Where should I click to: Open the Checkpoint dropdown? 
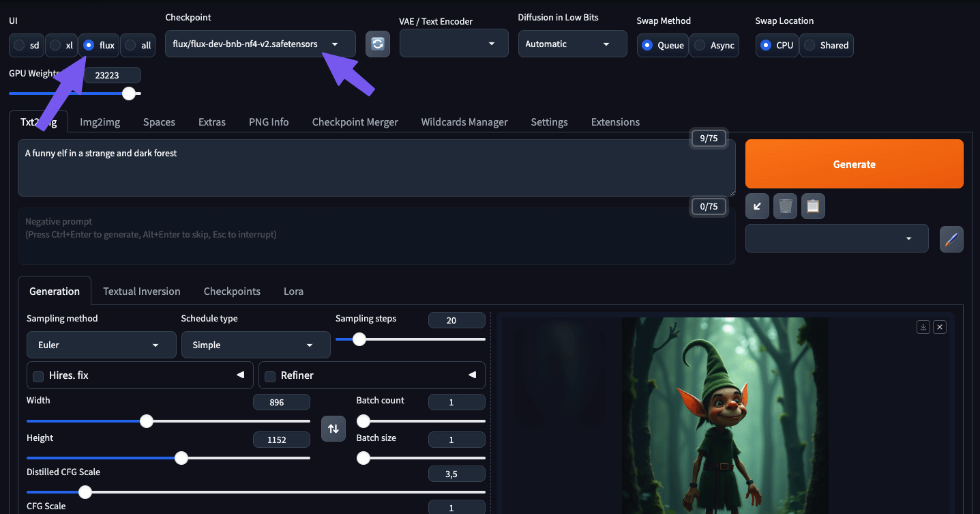[334, 43]
